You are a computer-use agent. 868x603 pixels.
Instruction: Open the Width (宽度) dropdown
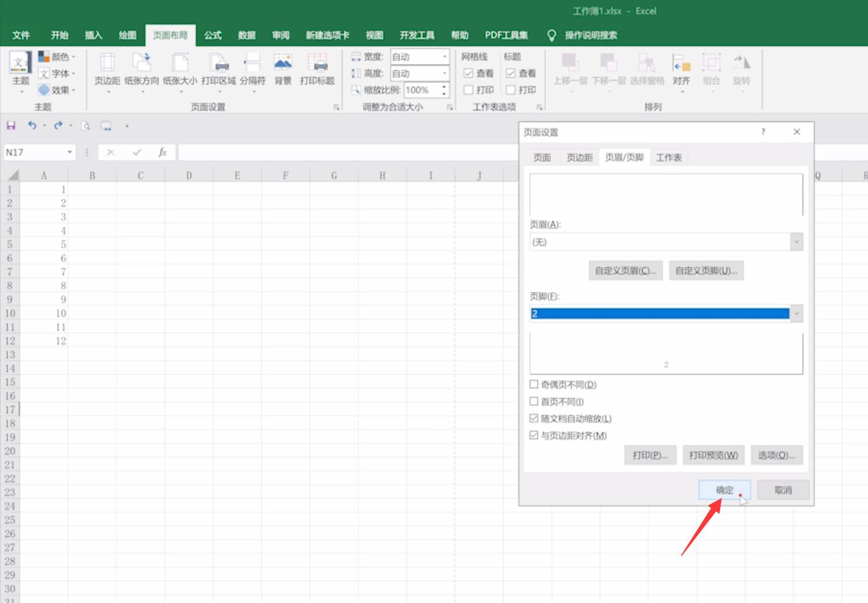[x=444, y=57]
